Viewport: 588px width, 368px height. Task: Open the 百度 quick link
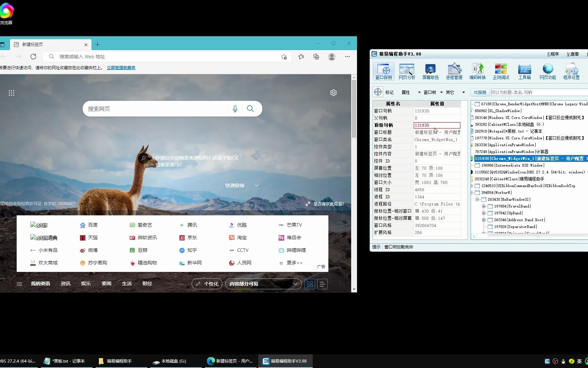point(89,225)
